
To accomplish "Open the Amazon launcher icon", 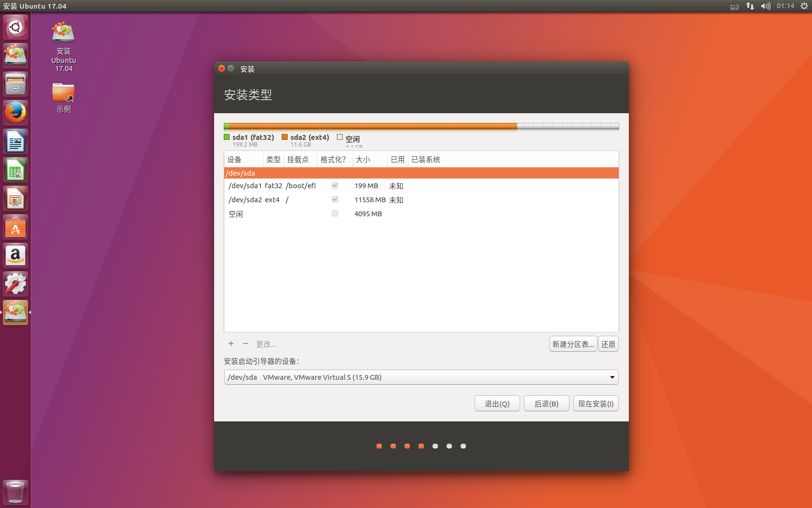I will coord(15,255).
